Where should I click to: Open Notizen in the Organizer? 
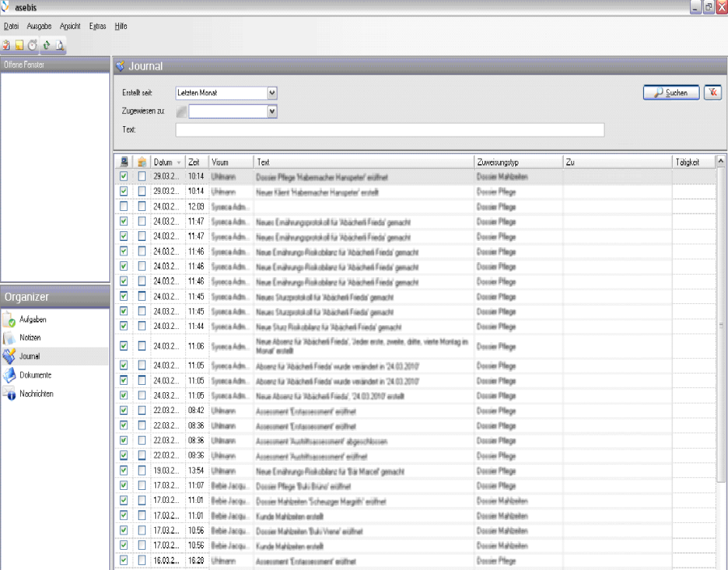click(30, 338)
